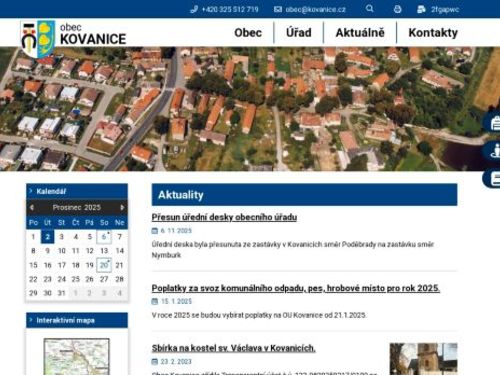Call phone number +420 325 512 719
500x375 pixels.
[x=230, y=9]
